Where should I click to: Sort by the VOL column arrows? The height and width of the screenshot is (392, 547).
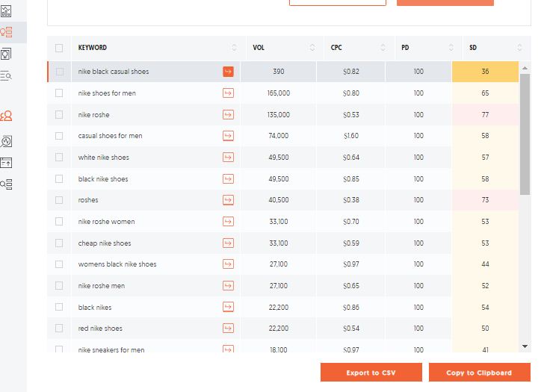point(312,48)
